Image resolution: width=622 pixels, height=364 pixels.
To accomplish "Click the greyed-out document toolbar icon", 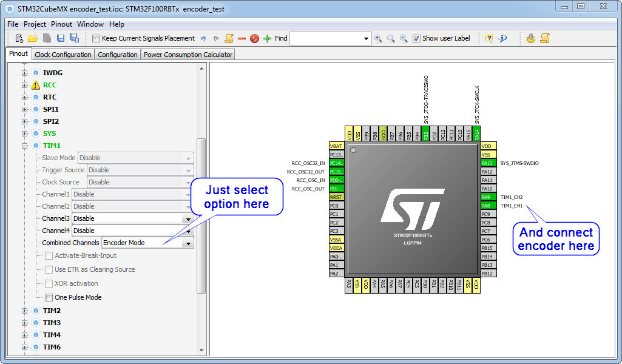I will point(47,38).
